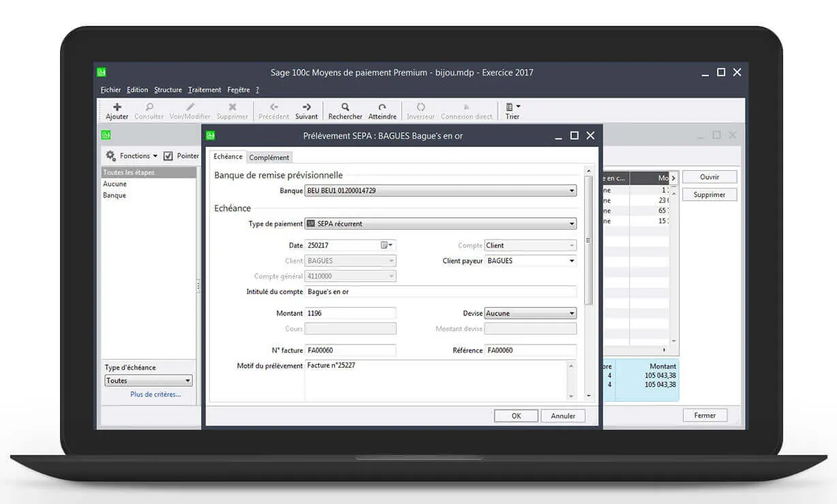The width and height of the screenshot is (837, 504).
Task: Open the Structure menu
Action: click(x=168, y=90)
